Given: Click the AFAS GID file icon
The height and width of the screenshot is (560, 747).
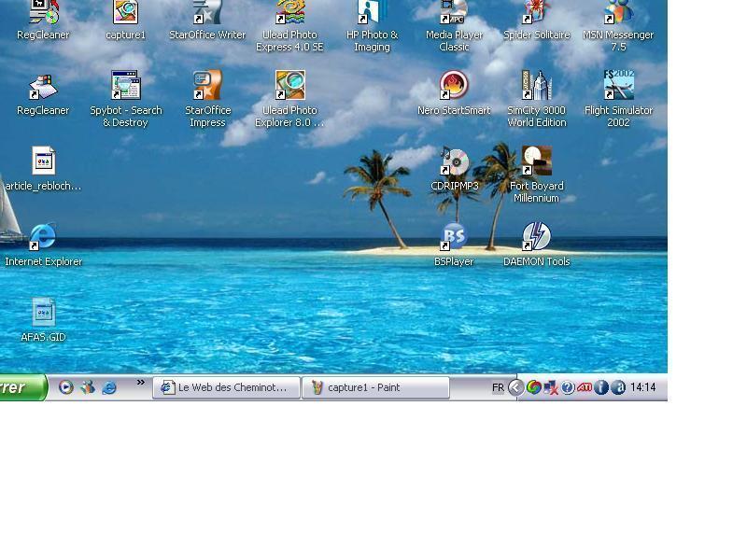Looking at the screenshot, I should coord(43,313).
